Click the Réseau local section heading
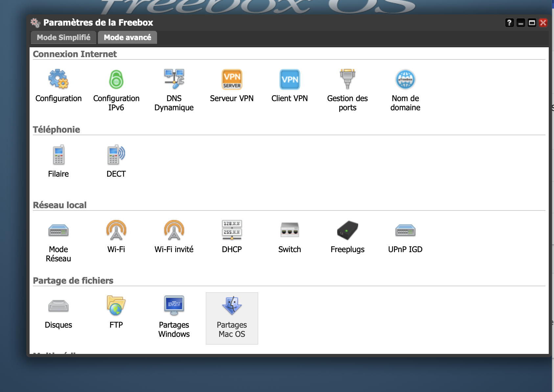The width and height of the screenshot is (554, 392). pos(60,205)
